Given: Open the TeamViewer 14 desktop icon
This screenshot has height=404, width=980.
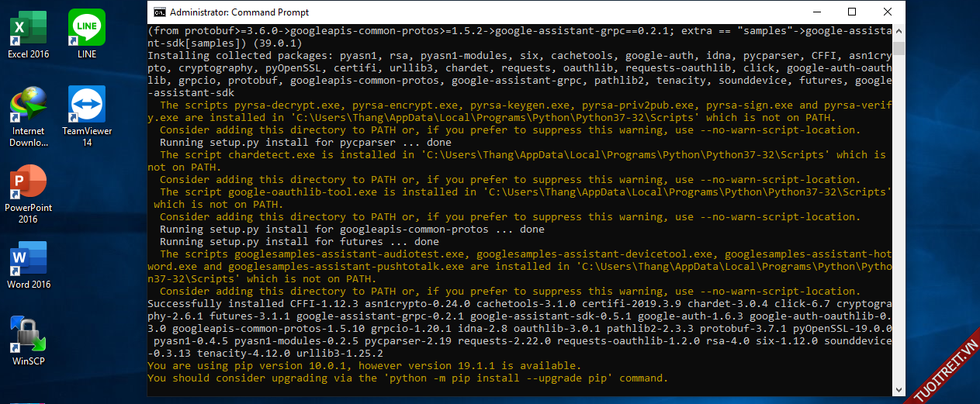Looking at the screenshot, I should click(x=87, y=105).
